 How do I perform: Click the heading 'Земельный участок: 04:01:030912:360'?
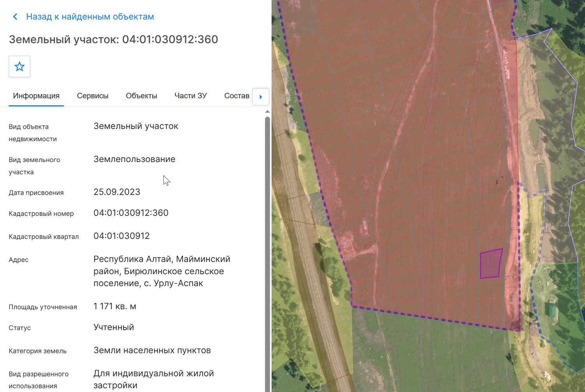[x=113, y=39]
